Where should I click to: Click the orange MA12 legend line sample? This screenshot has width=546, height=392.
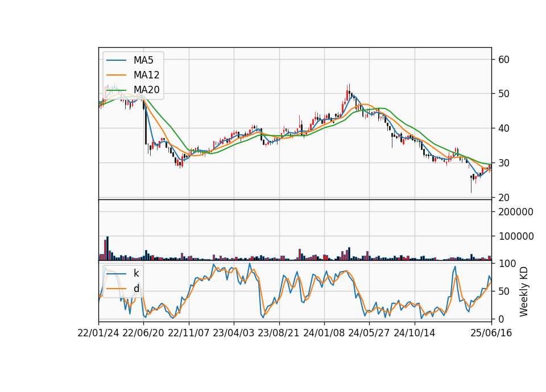(x=116, y=75)
